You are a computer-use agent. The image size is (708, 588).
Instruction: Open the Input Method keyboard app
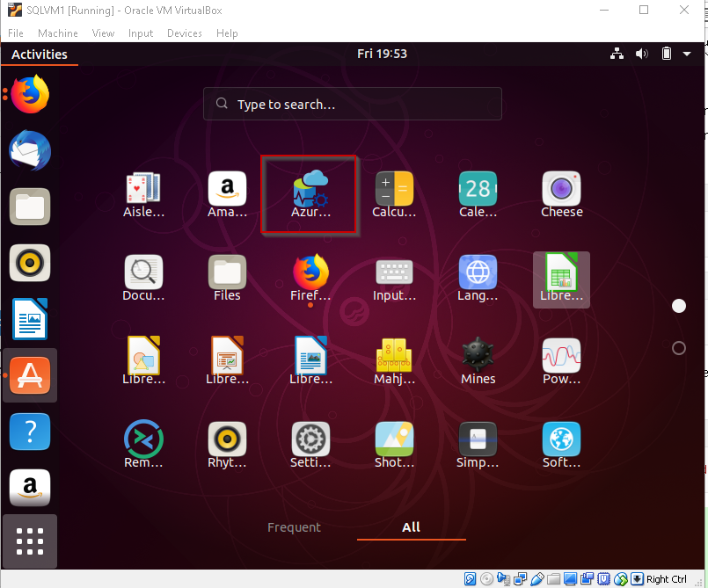click(x=394, y=279)
